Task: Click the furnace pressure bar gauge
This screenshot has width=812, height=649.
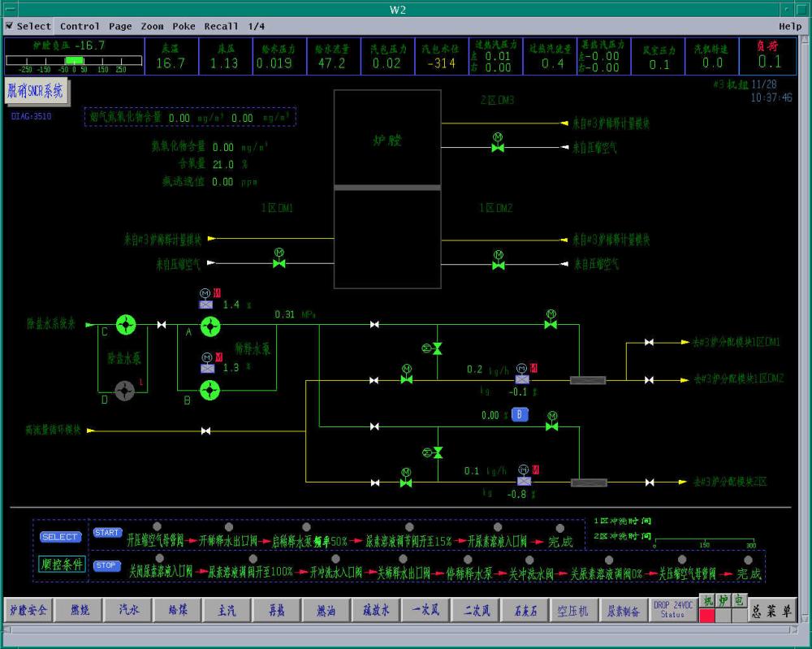Action: point(67,61)
